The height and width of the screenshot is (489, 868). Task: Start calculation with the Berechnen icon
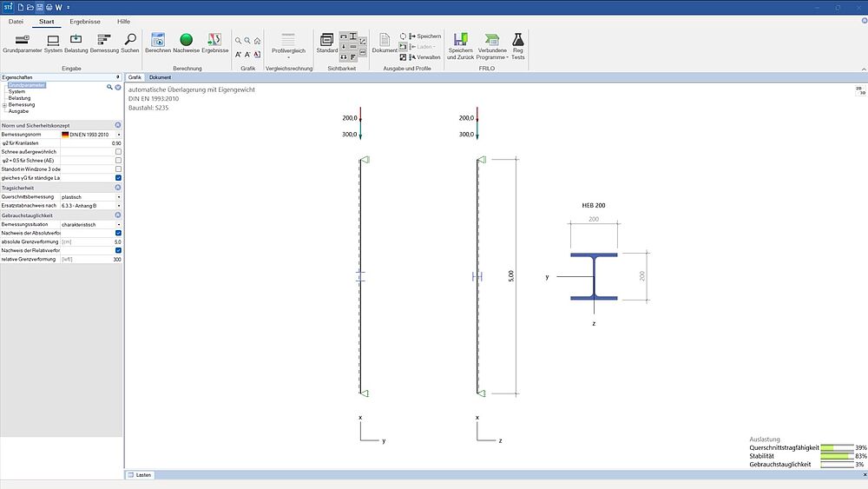pos(158,41)
